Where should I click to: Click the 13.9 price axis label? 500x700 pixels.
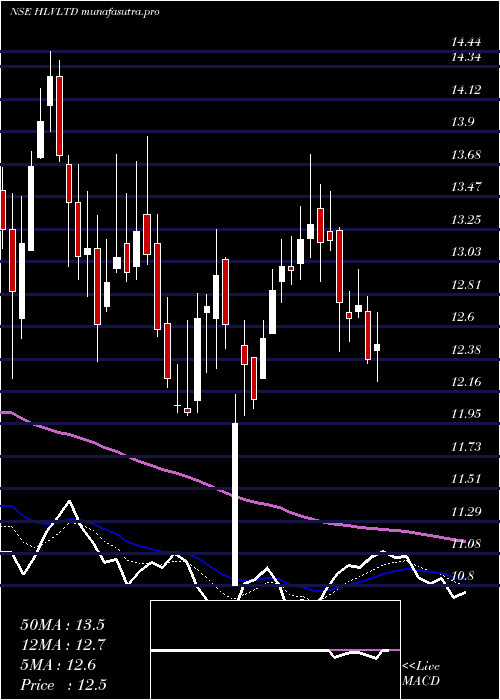pyautogui.click(x=462, y=122)
